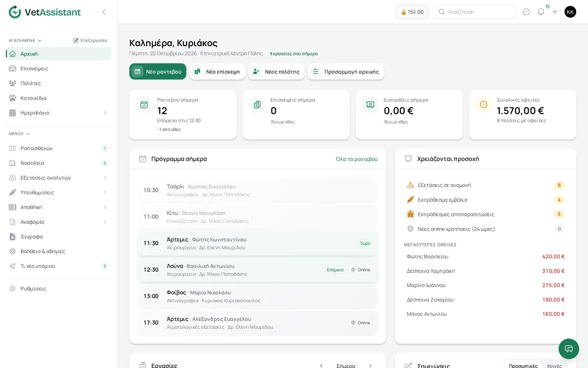
Task: Collapse the sidebar with the chevron arrow
Action: [104, 12]
